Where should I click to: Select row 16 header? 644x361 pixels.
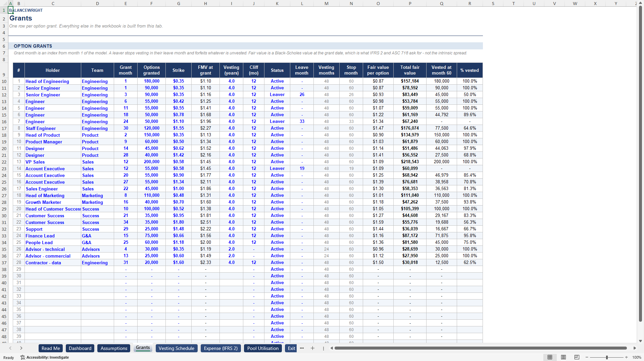coord(4,122)
